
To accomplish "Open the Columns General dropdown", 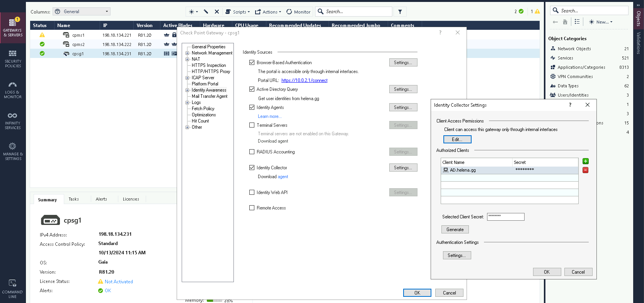I will [82, 12].
